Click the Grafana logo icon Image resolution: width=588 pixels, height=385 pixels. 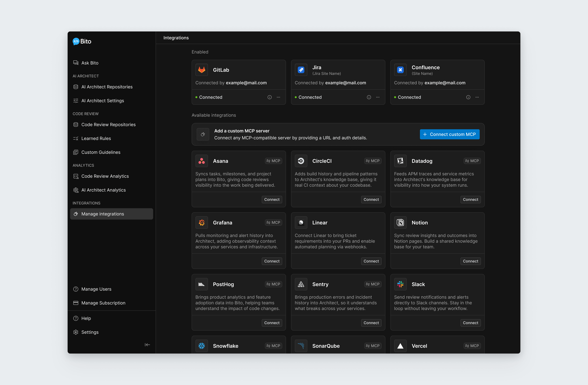(x=202, y=223)
